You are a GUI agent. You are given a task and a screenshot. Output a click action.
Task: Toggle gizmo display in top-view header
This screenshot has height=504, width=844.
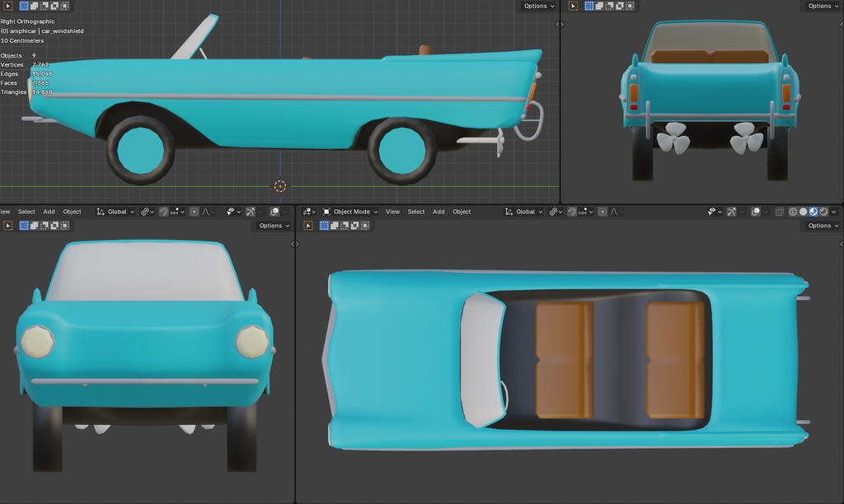coord(731,212)
